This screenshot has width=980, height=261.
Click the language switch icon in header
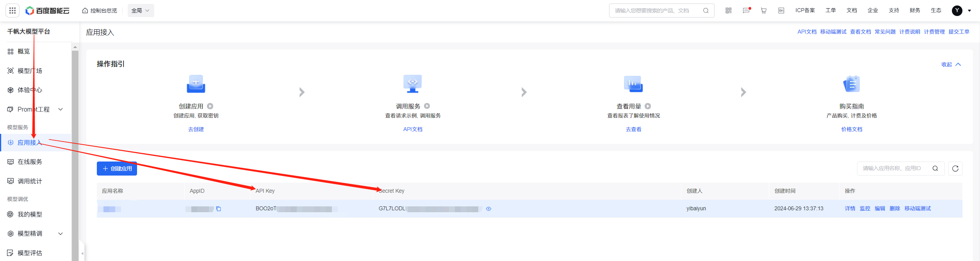(x=781, y=11)
